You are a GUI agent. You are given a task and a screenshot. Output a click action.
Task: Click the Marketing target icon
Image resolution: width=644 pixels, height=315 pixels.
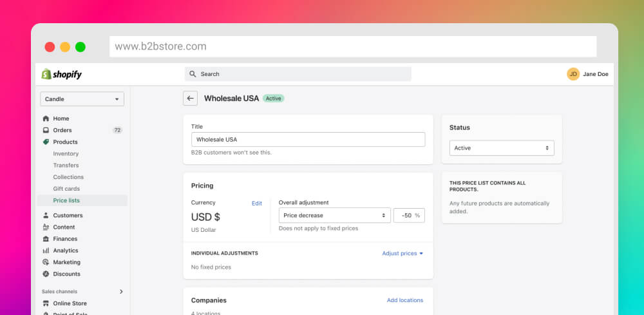tap(46, 262)
